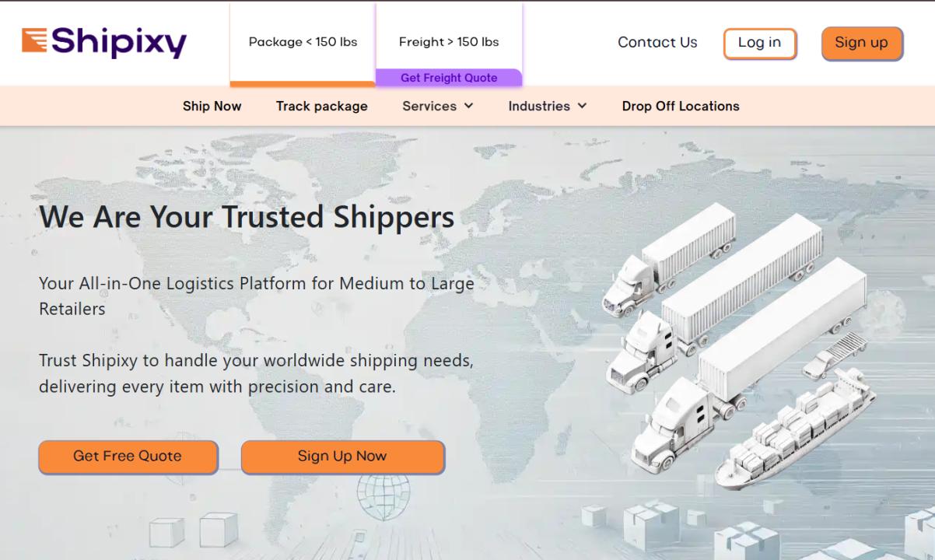Open Track package page
This screenshot has height=560, width=935.
tap(322, 107)
